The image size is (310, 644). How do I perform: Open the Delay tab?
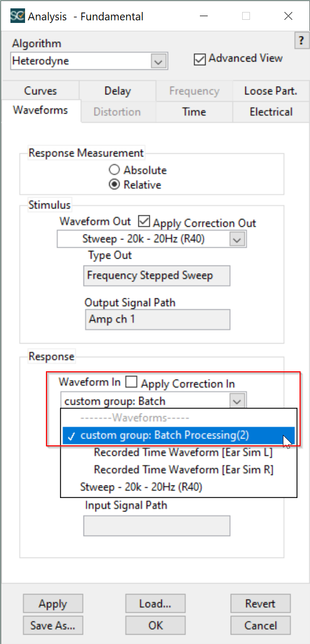pos(117,91)
